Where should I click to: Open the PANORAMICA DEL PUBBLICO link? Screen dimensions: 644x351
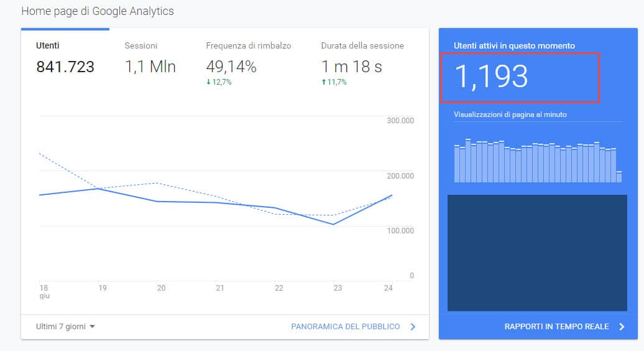[x=346, y=326]
